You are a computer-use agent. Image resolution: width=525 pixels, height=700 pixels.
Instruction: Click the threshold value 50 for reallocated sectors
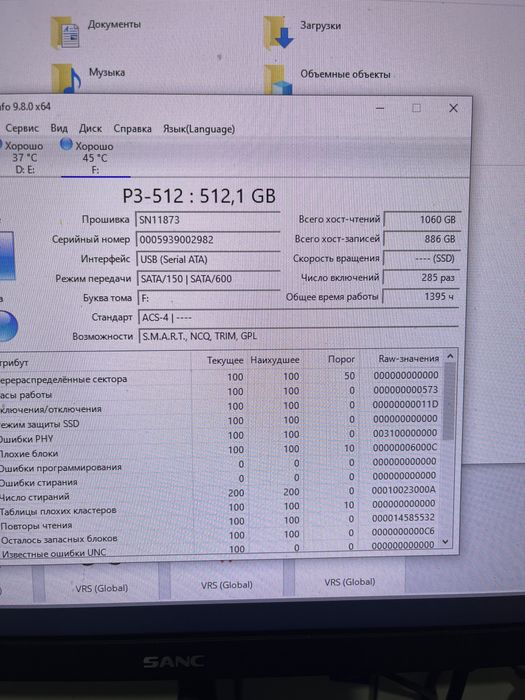(x=350, y=376)
